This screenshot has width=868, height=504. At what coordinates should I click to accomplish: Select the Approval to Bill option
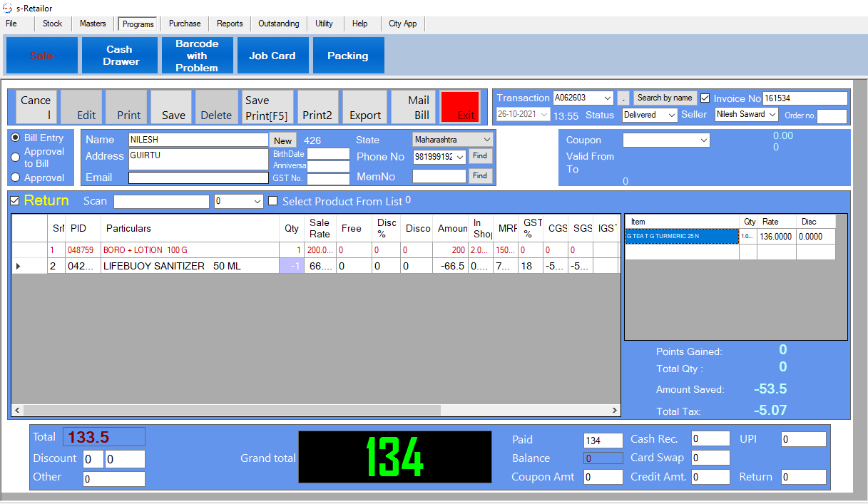pos(16,158)
